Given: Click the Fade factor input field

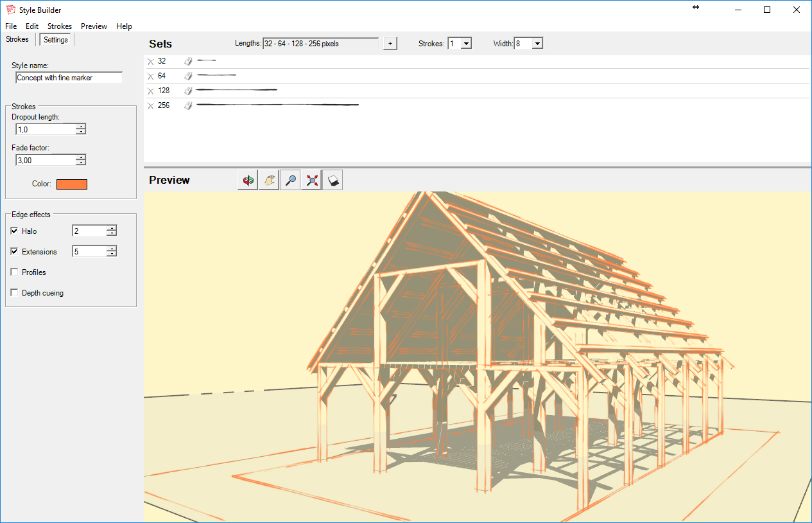Looking at the screenshot, I should (x=46, y=160).
